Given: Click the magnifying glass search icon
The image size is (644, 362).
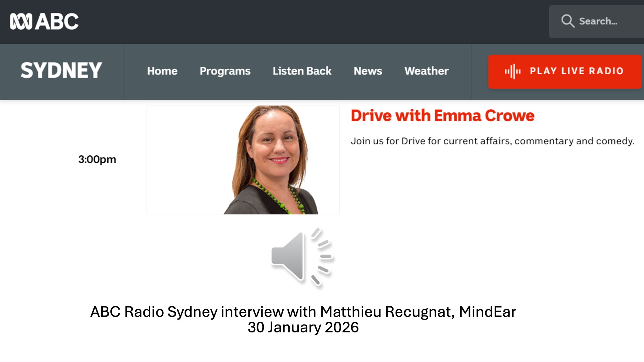Looking at the screenshot, I should [568, 21].
